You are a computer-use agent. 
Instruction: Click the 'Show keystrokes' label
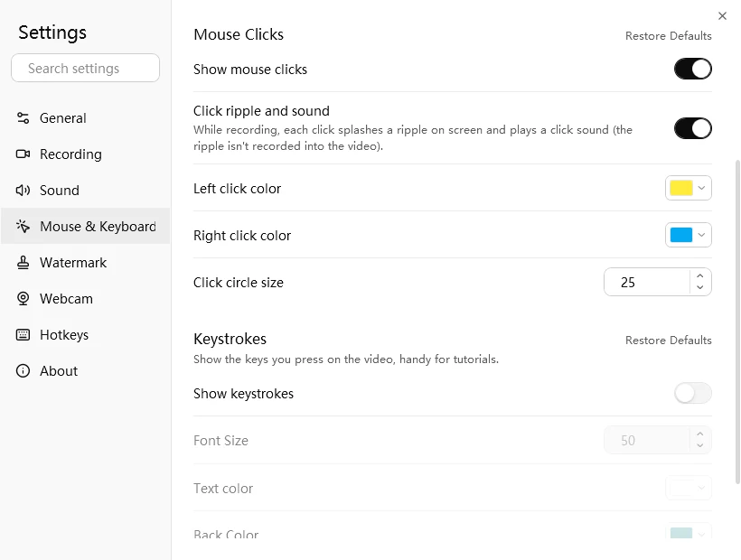coord(243,394)
